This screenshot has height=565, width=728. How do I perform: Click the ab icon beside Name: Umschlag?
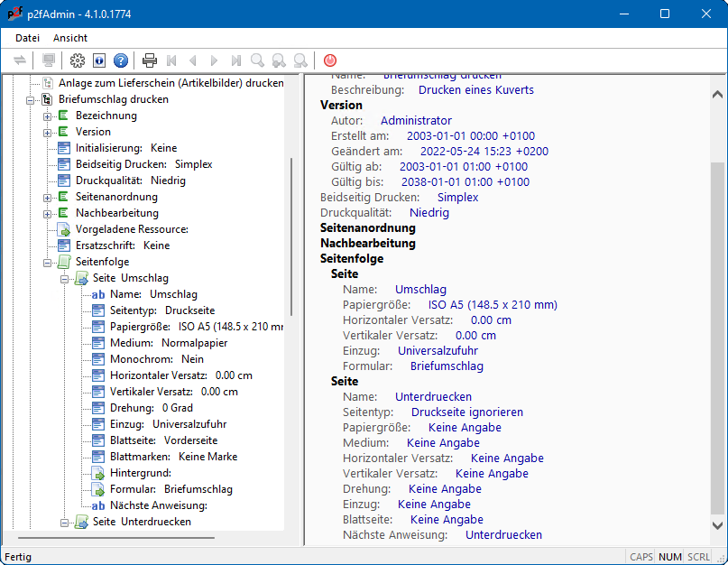[x=98, y=294]
